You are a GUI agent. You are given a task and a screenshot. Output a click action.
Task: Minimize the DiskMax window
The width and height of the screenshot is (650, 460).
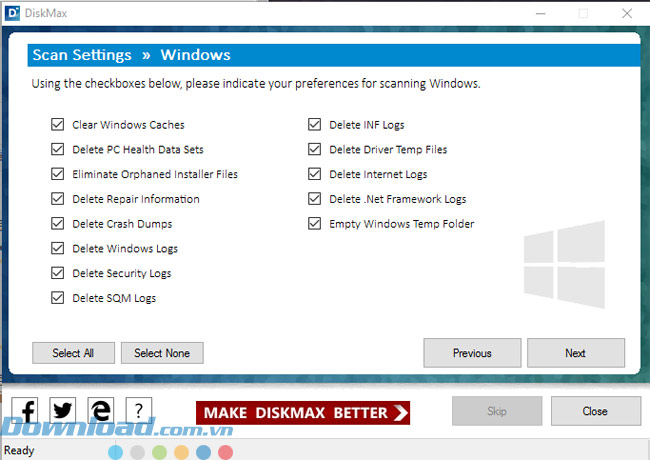pos(540,14)
